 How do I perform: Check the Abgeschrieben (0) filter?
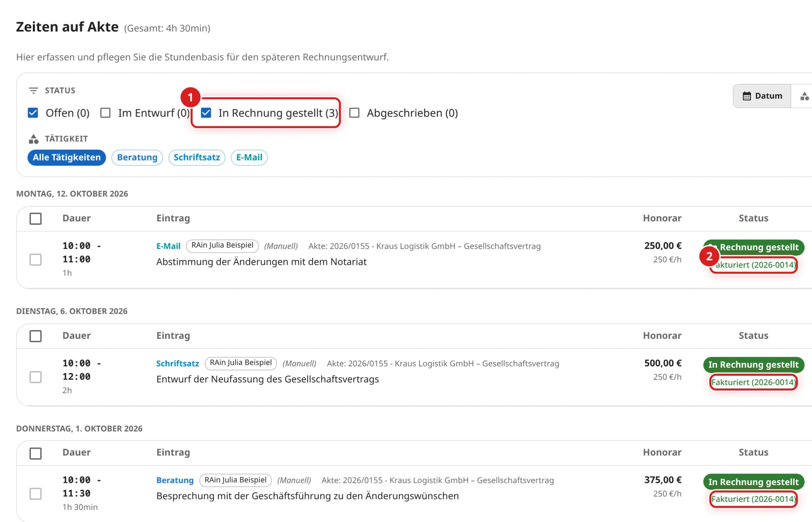[354, 113]
